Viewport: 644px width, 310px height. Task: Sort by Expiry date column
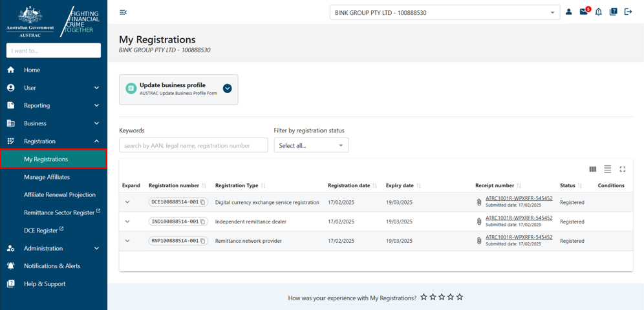418,186
